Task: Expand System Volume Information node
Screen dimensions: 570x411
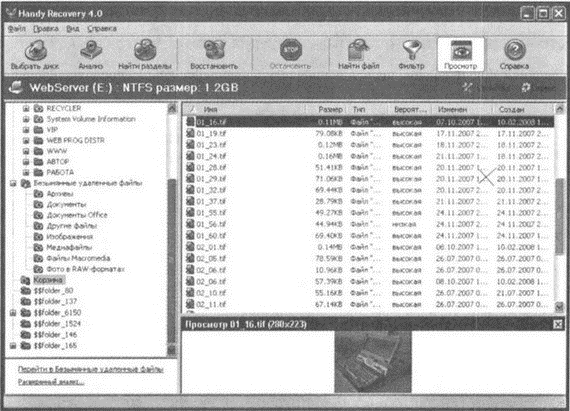Action: 26,119
